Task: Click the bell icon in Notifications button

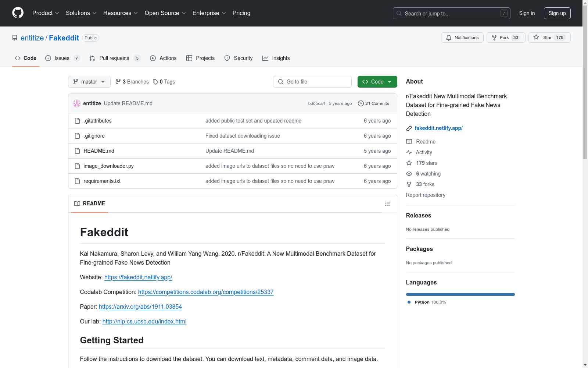Action: [x=449, y=38]
